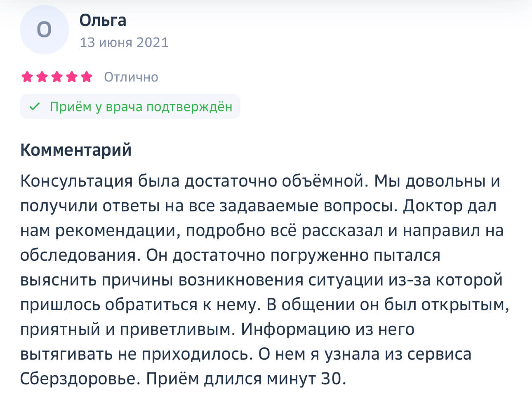Click the word Сберздоровье in the comment

point(78,379)
